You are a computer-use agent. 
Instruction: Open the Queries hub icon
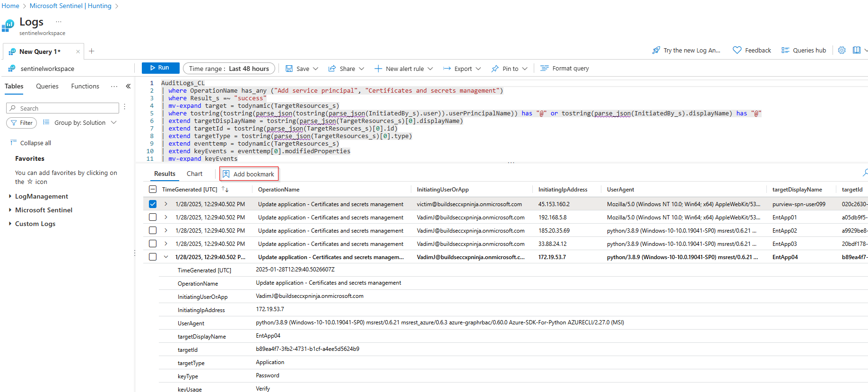(x=785, y=50)
